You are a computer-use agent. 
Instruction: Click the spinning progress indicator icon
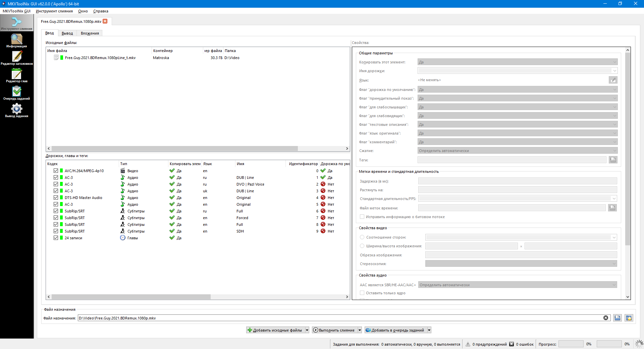pos(639,344)
